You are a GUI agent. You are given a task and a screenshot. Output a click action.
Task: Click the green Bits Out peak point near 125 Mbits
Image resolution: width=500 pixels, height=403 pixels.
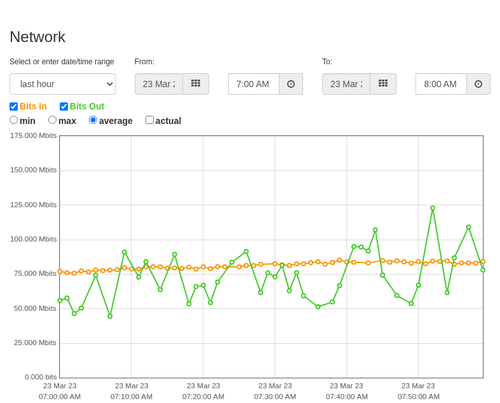(x=433, y=208)
